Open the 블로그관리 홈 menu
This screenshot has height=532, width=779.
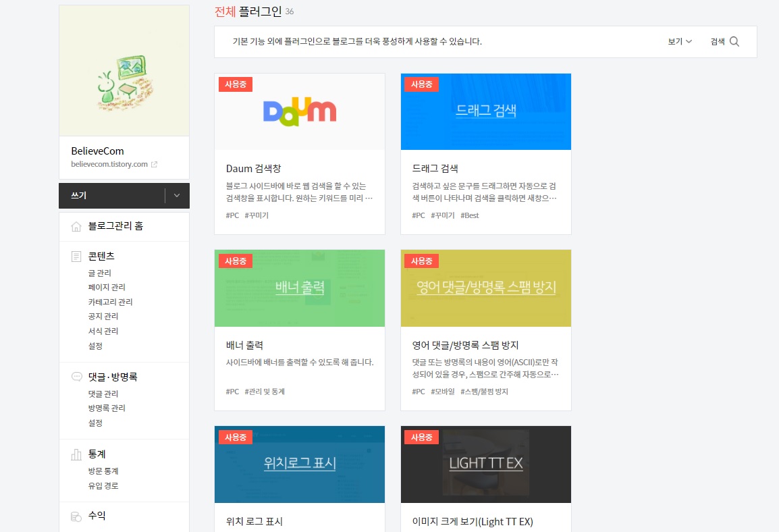coord(115,226)
